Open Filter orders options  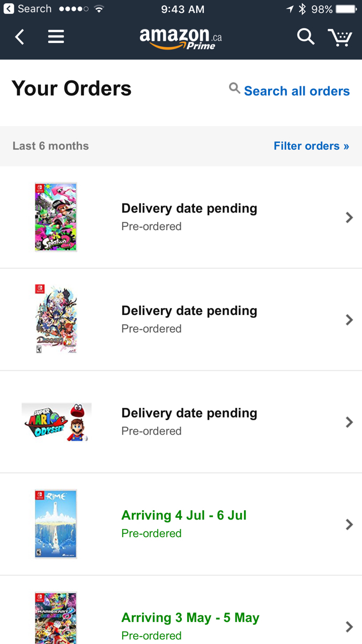pyautogui.click(x=311, y=146)
